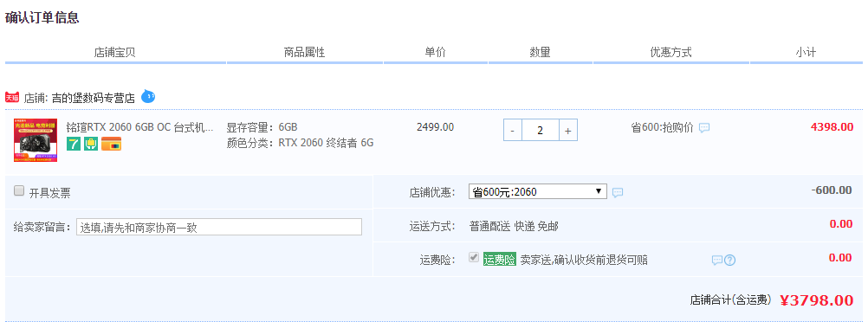Click the question mark help icon for 运费险
Image resolution: width=868 pixels, height=322 pixels.
click(729, 260)
